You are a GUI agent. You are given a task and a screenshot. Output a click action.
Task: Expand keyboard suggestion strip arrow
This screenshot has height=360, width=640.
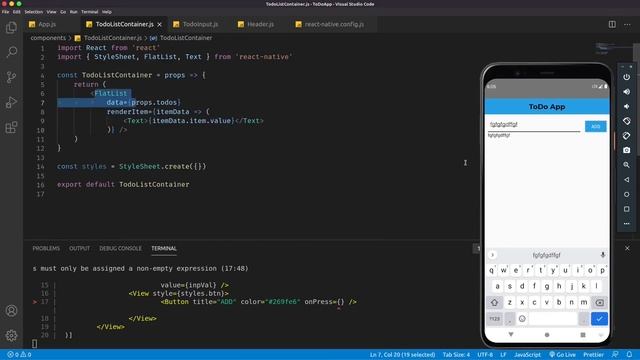click(x=493, y=255)
